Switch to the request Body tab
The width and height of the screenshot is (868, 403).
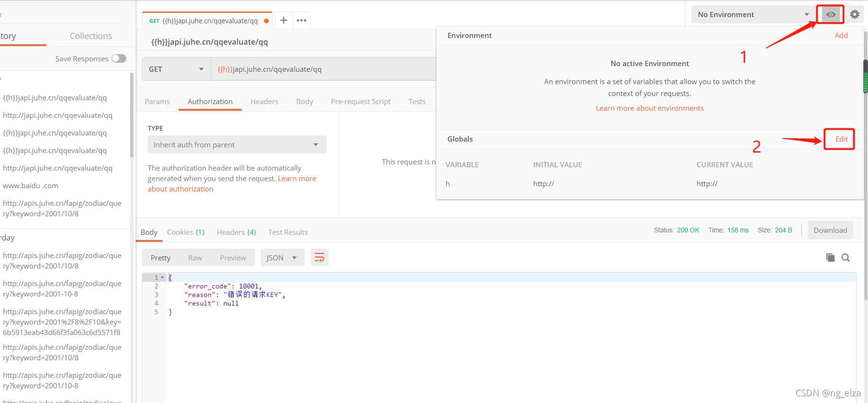(x=304, y=101)
